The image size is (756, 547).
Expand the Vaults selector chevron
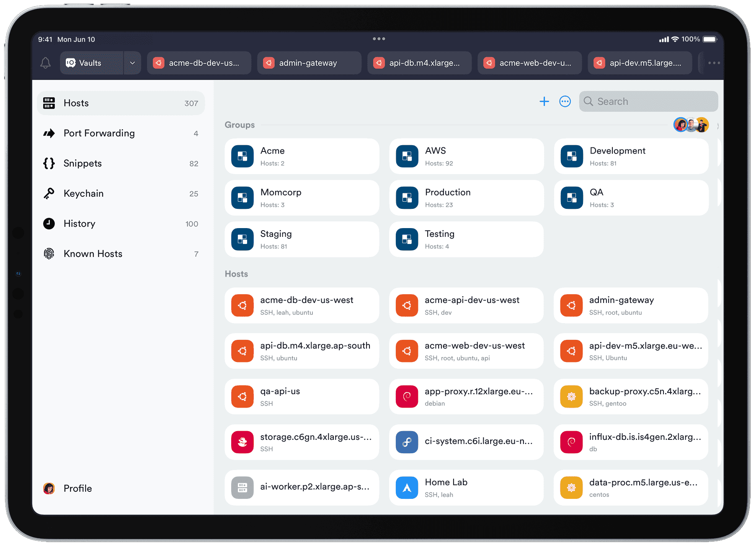132,63
